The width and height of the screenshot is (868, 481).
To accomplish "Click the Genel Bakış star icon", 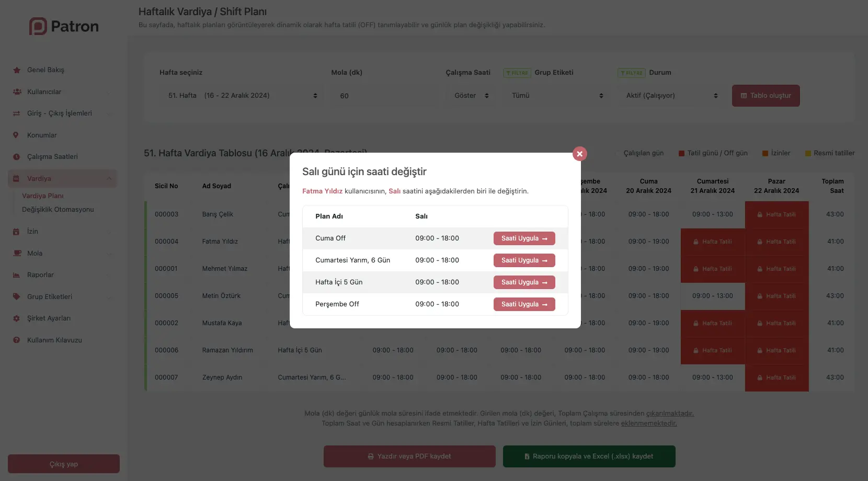I will pyautogui.click(x=16, y=70).
